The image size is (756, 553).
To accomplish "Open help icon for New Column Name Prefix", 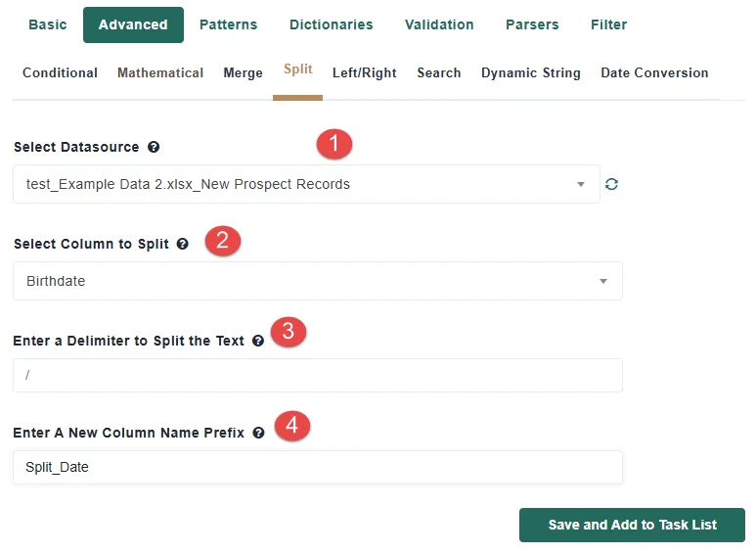I will 258,433.
